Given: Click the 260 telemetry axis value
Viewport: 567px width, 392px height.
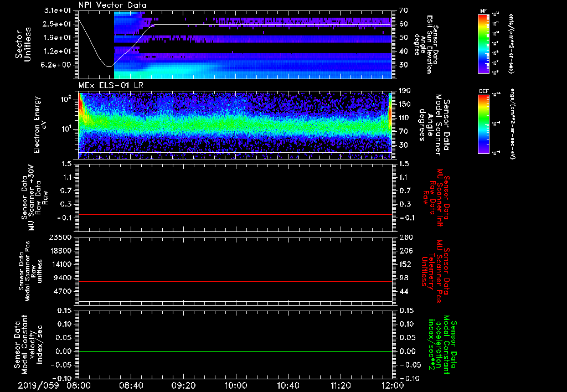Looking at the screenshot, I should click(406, 237).
